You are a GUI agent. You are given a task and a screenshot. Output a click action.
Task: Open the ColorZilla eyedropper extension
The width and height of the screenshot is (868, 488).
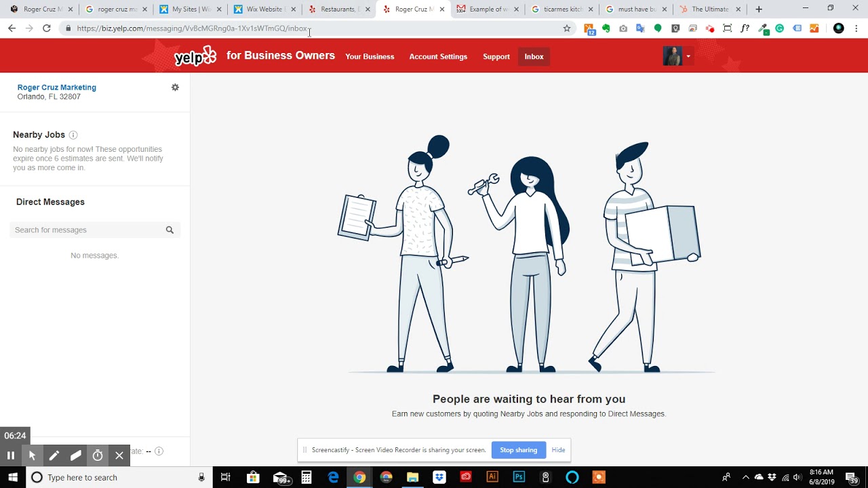pos(763,28)
